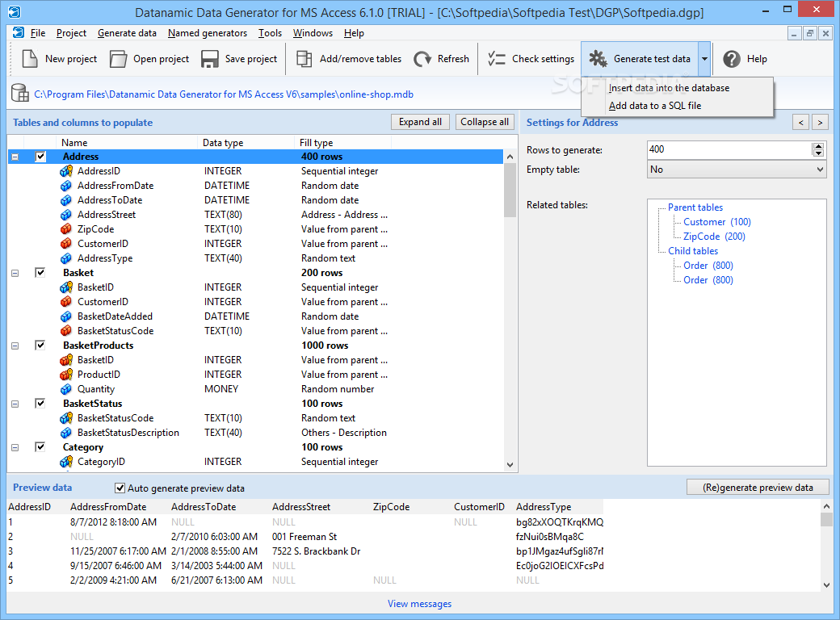
Task: Click the Quantity column icon
Action: (x=66, y=388)
